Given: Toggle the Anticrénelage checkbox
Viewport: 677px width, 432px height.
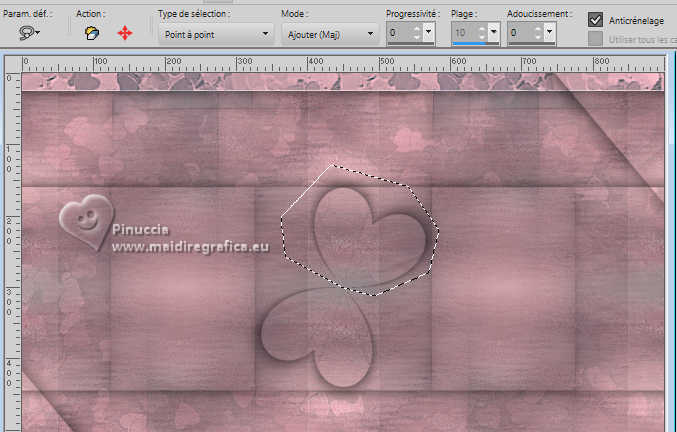Looking at the screenshot, I should 595,20.
